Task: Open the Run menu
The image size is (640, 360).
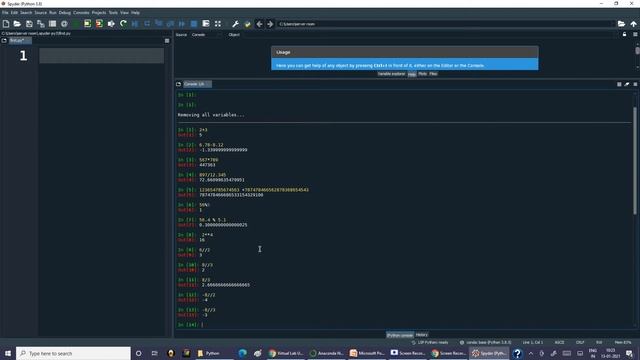Action: point(53,13)
